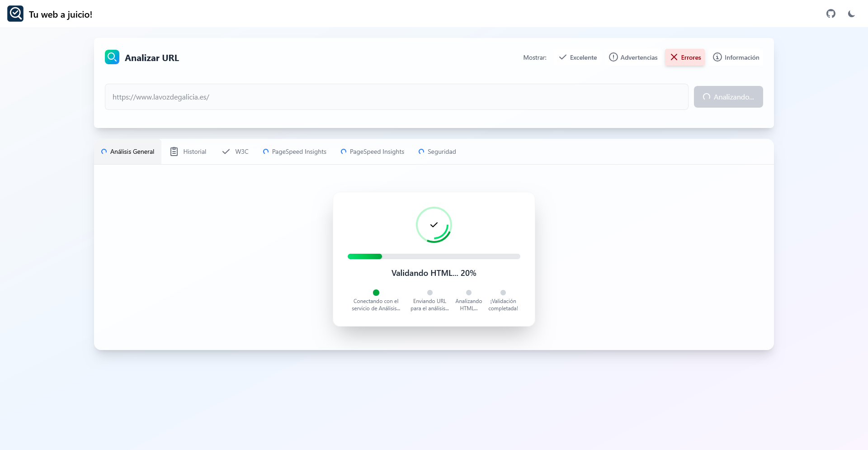Viewport: 868px width, 450px height.
Task: Switch to the Seguridad tab
Action: [437, 152]
